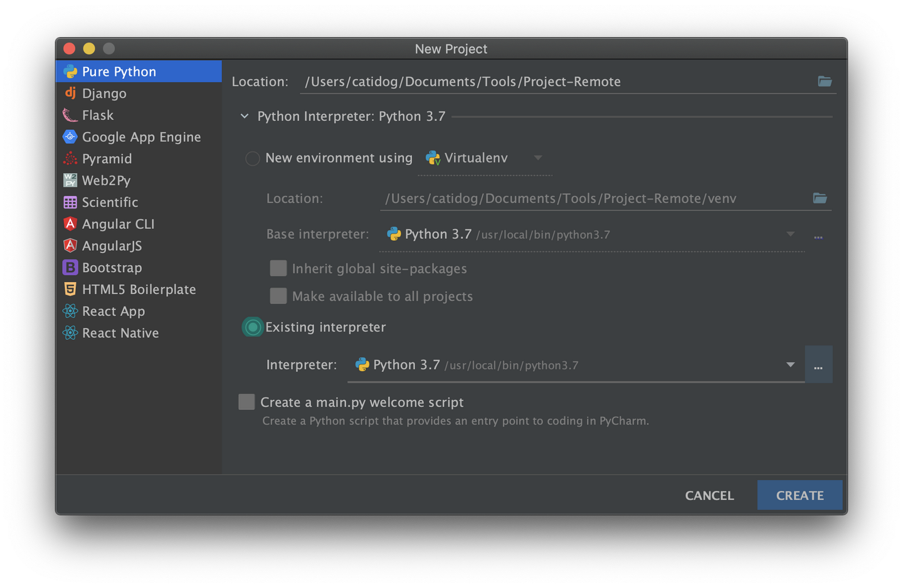Select the Angular CLI icon
Screen dimensions: 903x588
[70, 224]
